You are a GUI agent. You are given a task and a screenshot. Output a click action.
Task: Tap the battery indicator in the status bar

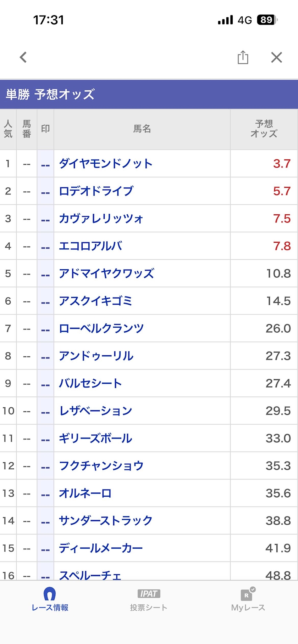tap(267, 20)
